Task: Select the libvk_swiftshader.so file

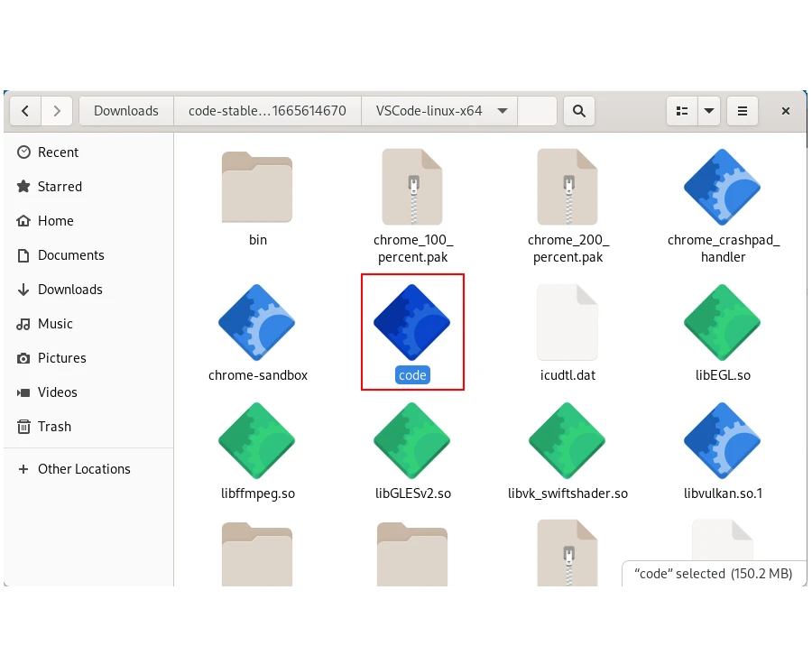Action: [x=567, y=441]
